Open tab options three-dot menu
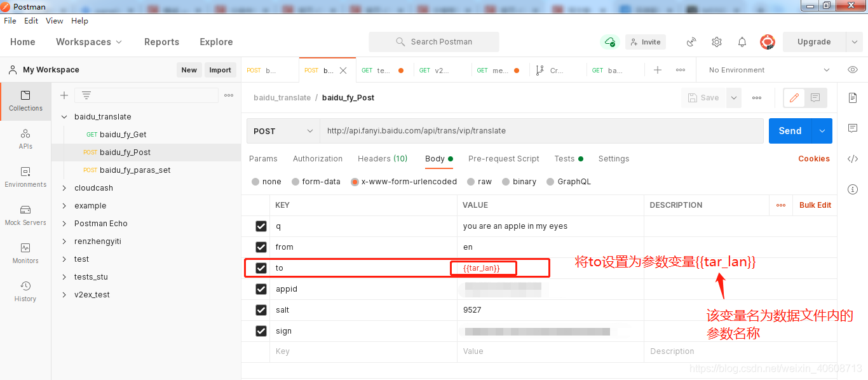 point(681,70)
